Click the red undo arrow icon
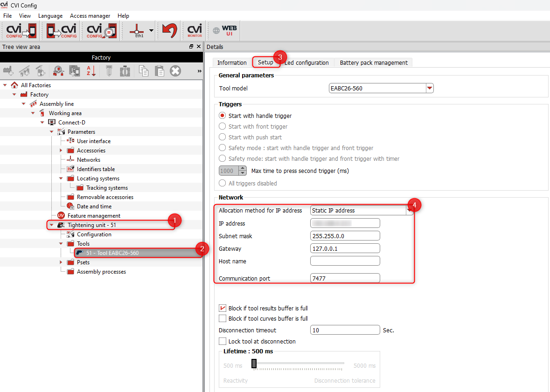Image resolution: width=550 pixels, height=392 pixels. coord(169,31)
